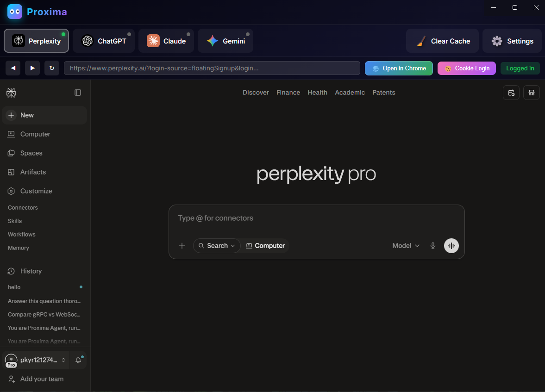The height and width of the screenshot is (392, 545).
Task: Click the Logged in status badge
Action: pos(520,68)
